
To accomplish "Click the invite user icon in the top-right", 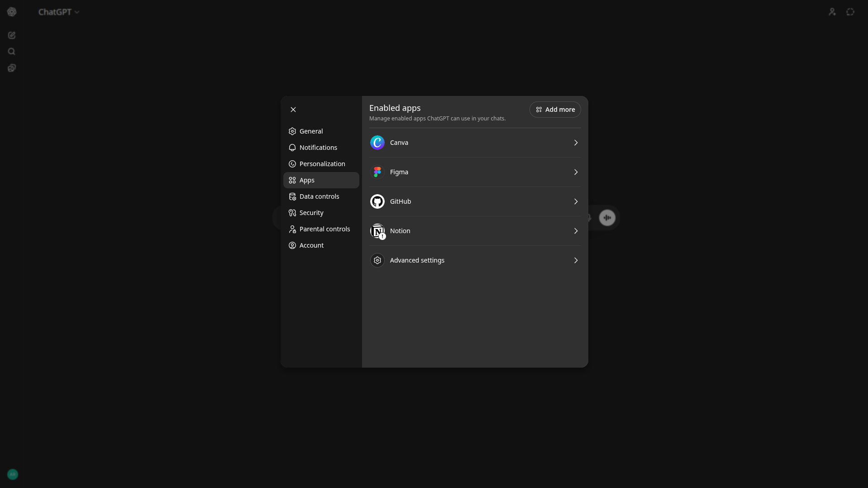I will (833, 12).
